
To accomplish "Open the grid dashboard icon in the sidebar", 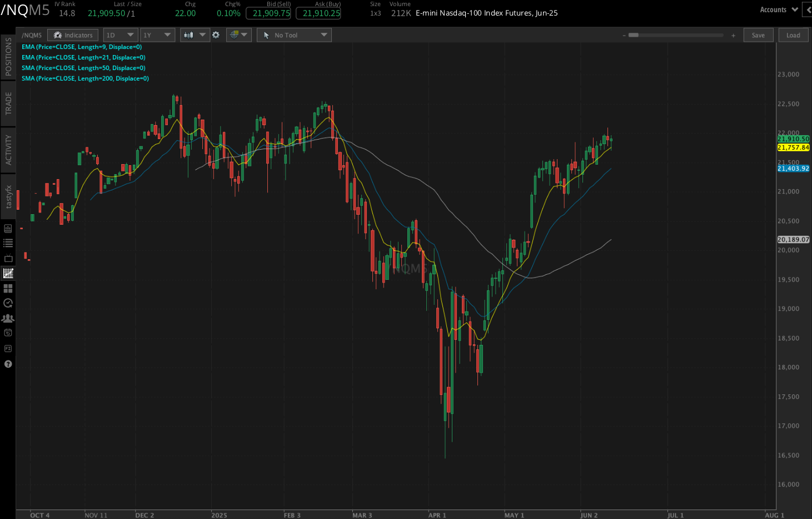I will pos(8,288).
